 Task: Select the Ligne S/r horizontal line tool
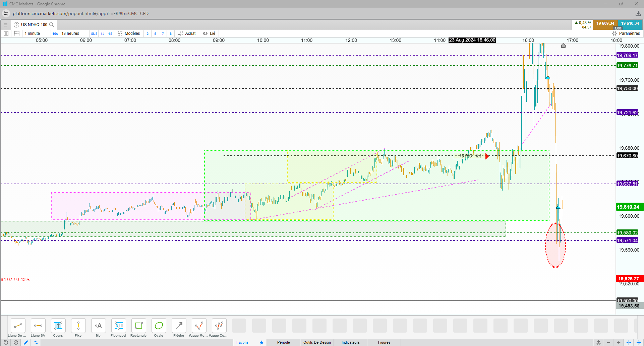[38, 328]
